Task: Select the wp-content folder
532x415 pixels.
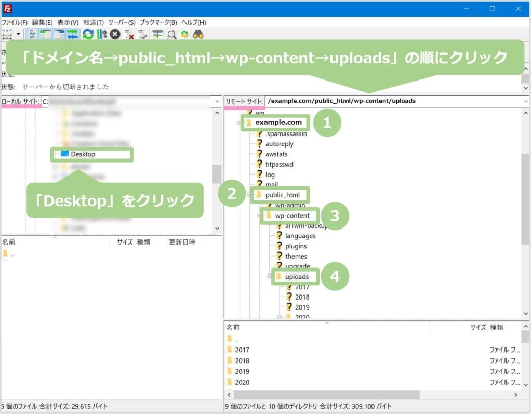Action: [x=292, y=216]
